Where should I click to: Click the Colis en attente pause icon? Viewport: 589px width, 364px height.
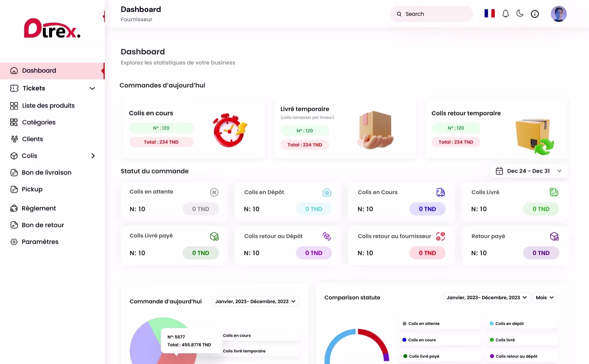(x=214, y=192)
